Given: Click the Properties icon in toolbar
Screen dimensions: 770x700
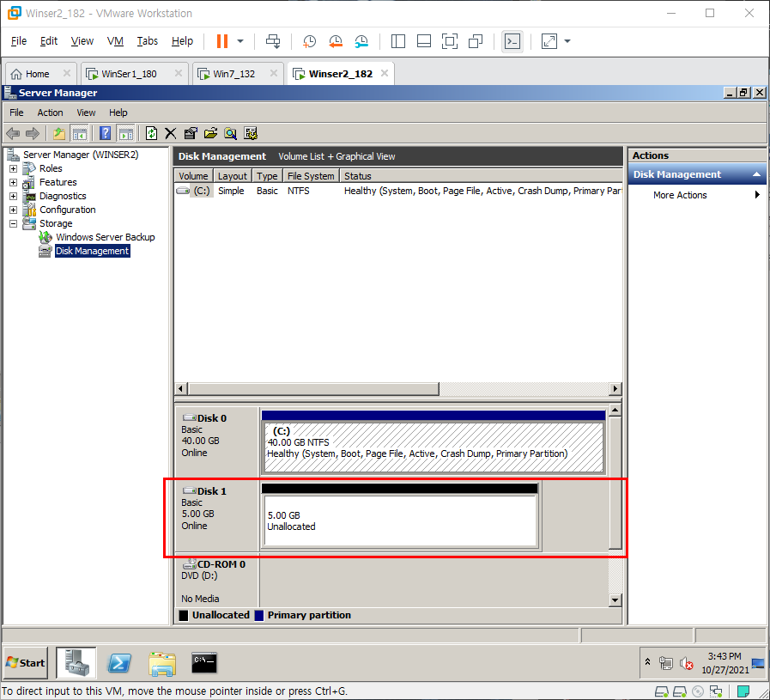Looking at the screenshot, I should pos(191,133).
